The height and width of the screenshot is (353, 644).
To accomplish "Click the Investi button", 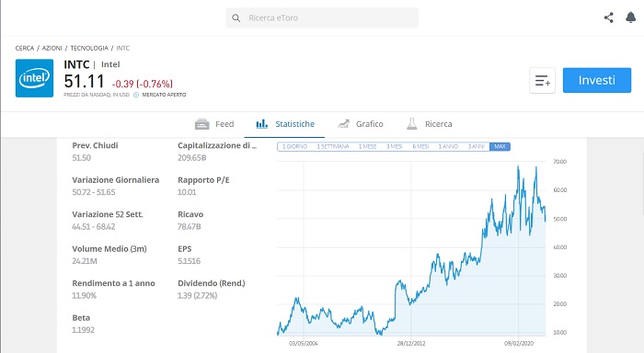I will tap(597, 80).
